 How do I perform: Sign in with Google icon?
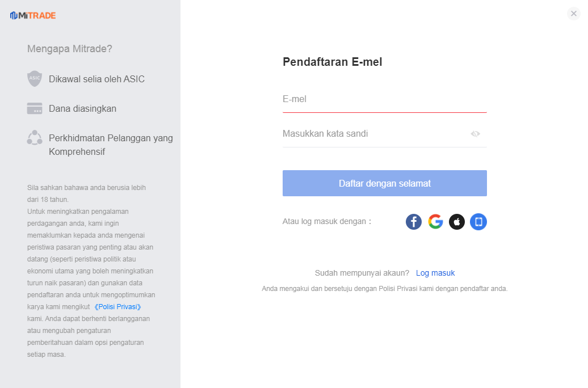(435, 222)
